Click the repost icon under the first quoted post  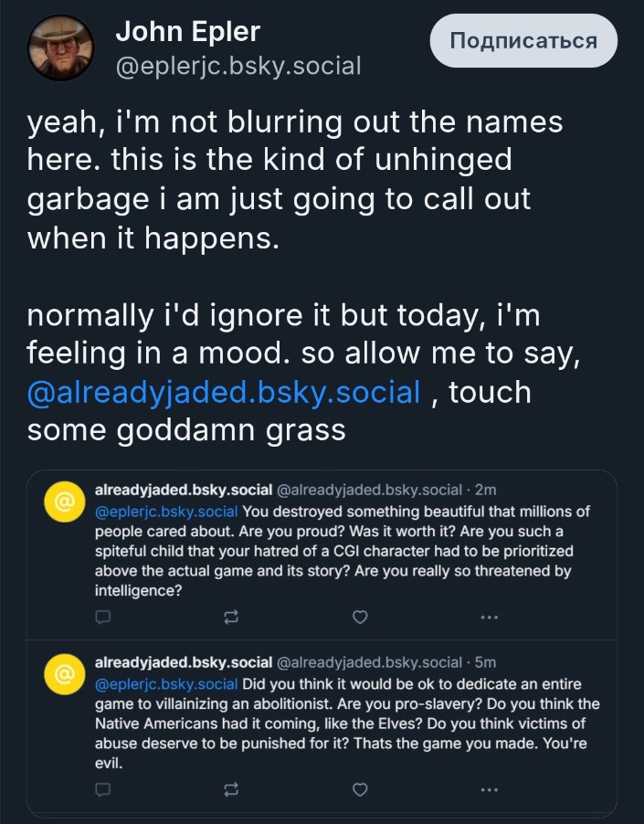(231, 618)
